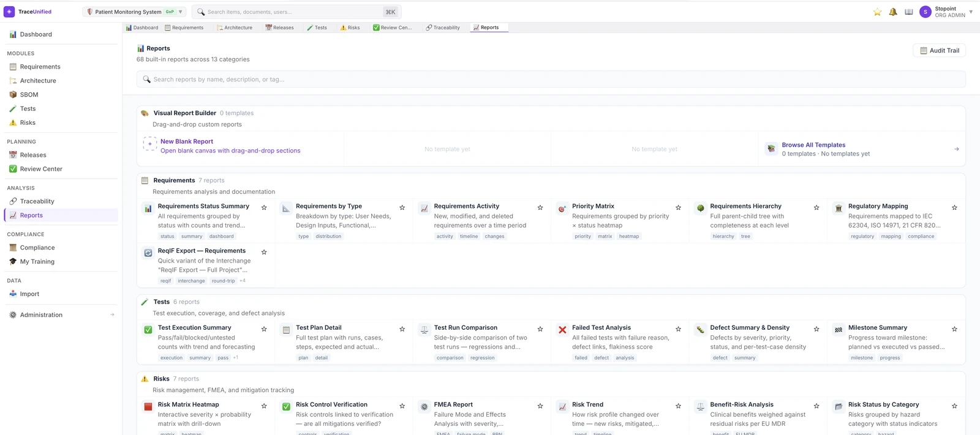Star the Requirements Activity report
The height and width of the screenshot is (435, 980).
(x=540, y=207)
